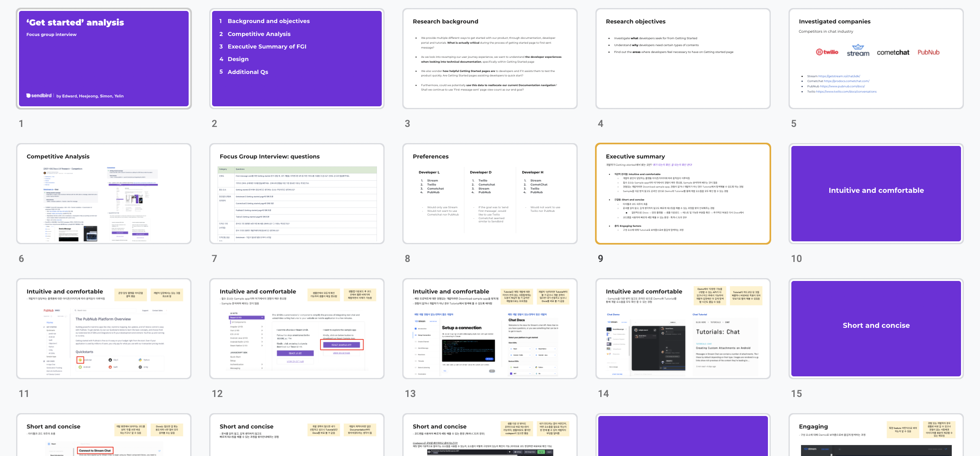Select the Research background slide
Image resolution: width=980 pixels, height=456 pixels.
tap(490, 59)
